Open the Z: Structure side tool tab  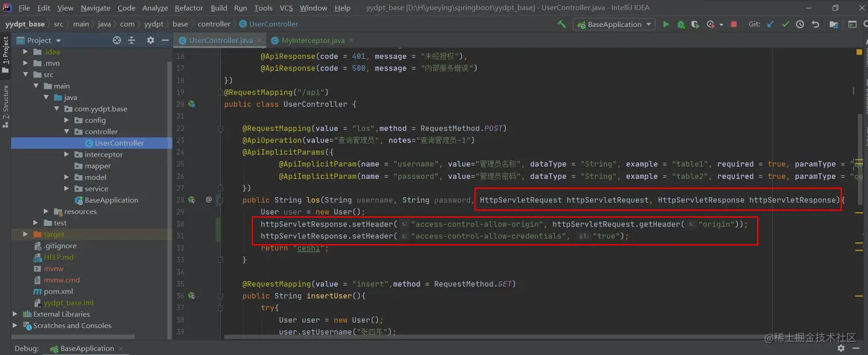(5, 106)
